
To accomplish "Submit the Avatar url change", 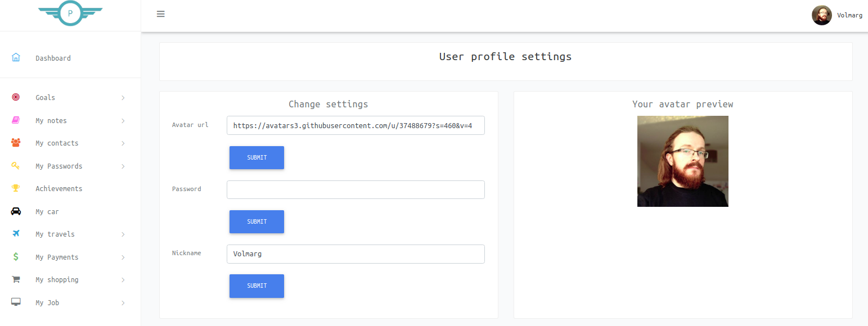I will (257, 157).
